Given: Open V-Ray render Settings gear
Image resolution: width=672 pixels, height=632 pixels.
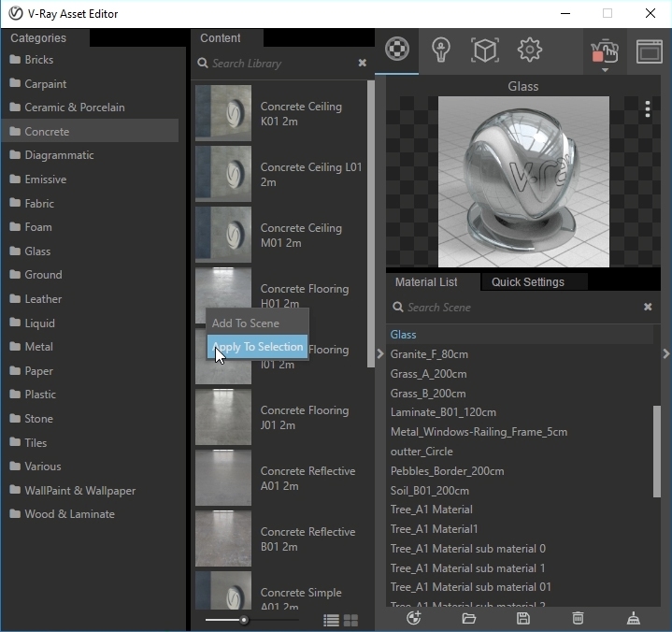Looking at the screenshot, I should [529, 50].
